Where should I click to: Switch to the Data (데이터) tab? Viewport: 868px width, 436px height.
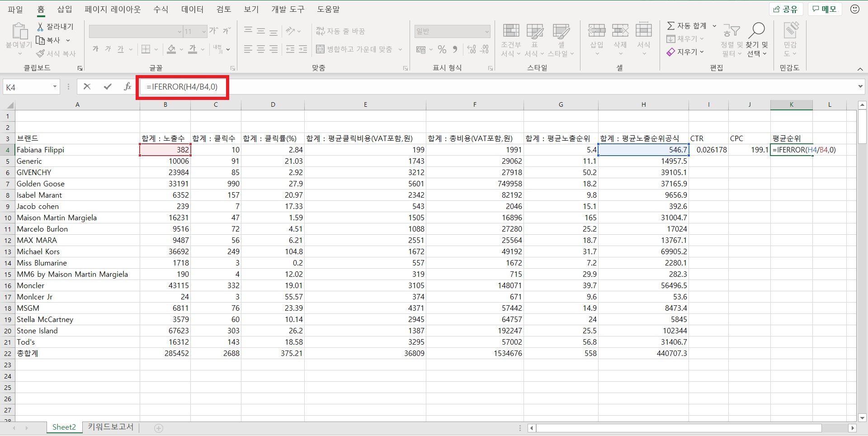[192, 9]
